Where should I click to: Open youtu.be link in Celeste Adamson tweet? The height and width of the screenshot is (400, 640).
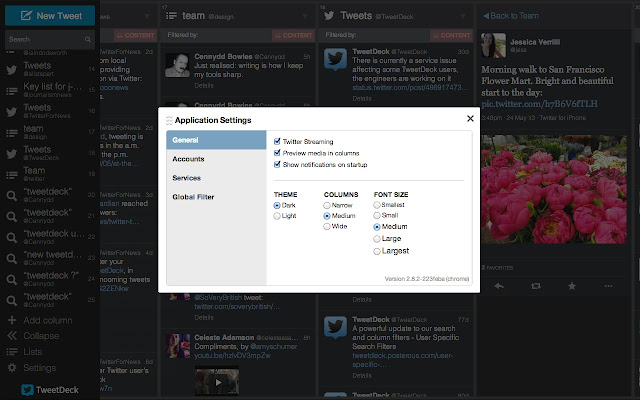coord(233,355)
